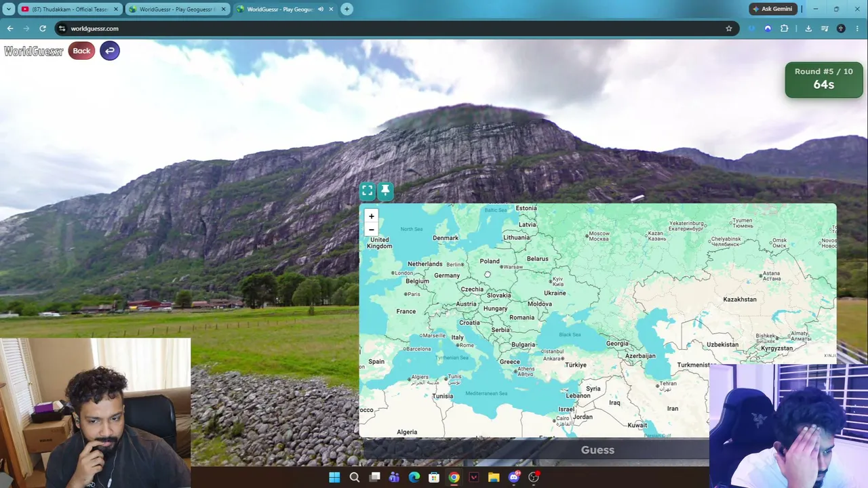The image size is (868, 488).
Task: Open the Chrome three-dot menu
Action: pos(857,28)
